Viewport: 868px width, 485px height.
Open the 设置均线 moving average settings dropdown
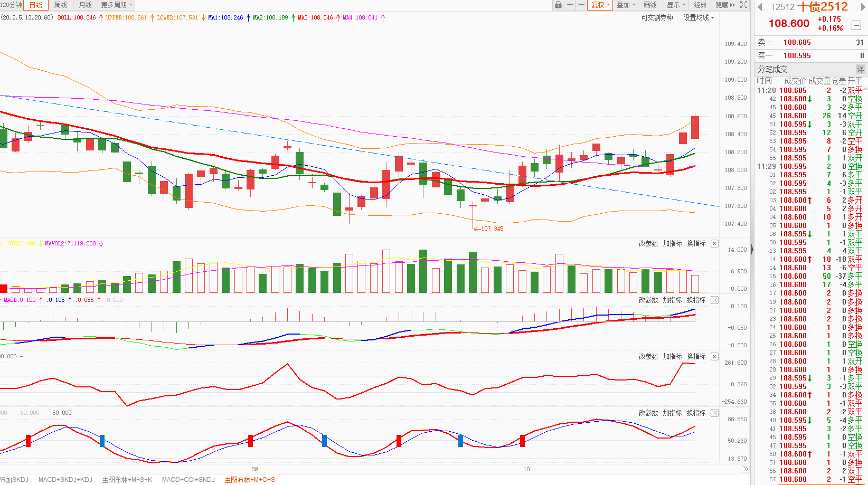pyautogui.click(x=699, y=17)
